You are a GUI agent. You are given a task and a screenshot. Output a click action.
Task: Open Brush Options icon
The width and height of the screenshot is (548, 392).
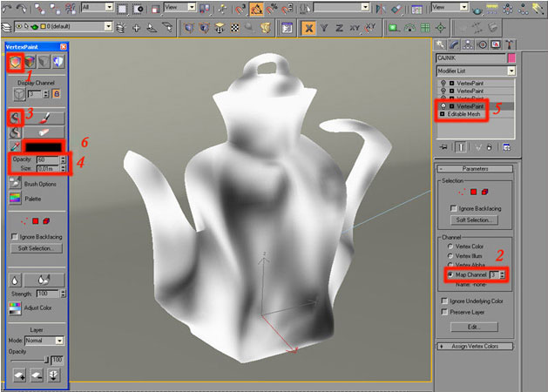point(16,183)
